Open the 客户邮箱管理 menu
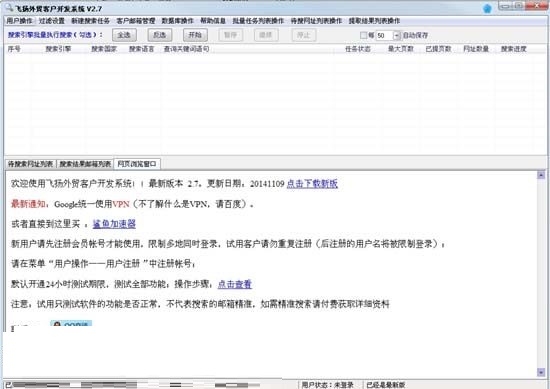 [136, 21]
